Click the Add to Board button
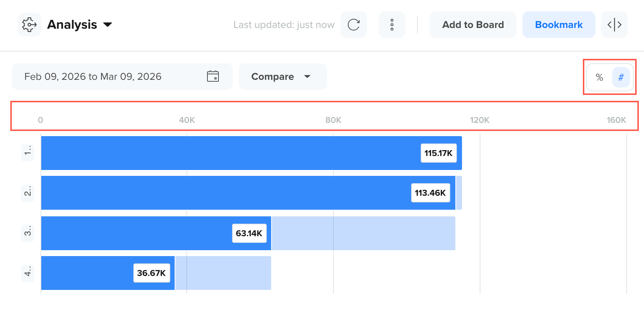Image resolution: width=644 pixels, height=312 pixels. 473,25
